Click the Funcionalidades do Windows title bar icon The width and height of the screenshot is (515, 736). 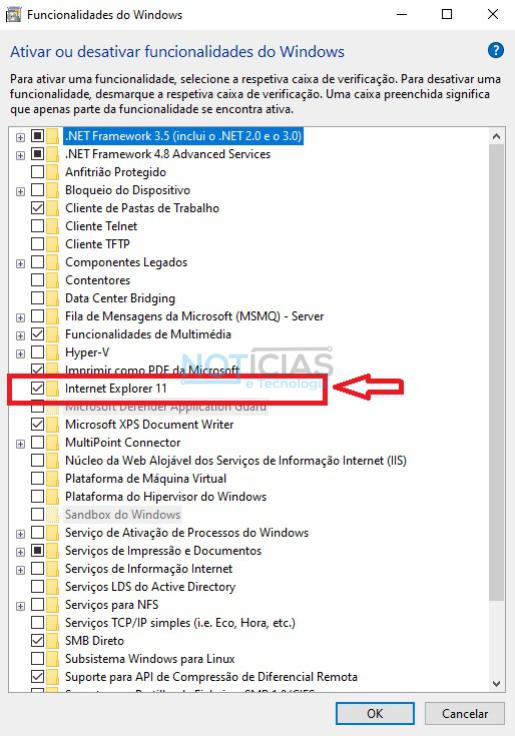tap(13, 15)
